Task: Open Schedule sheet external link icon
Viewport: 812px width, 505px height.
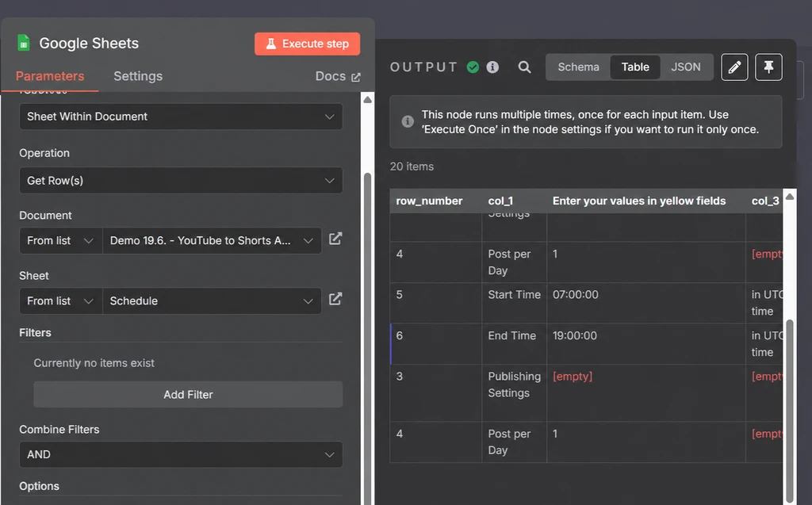Action: (x=335, y=299)
